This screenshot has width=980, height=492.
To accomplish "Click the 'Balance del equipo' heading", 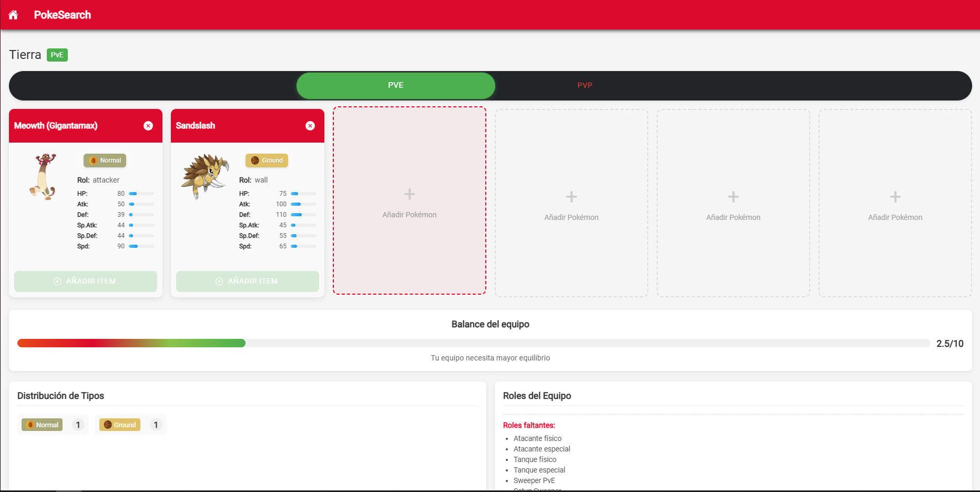I will click(x=491, y=324).
